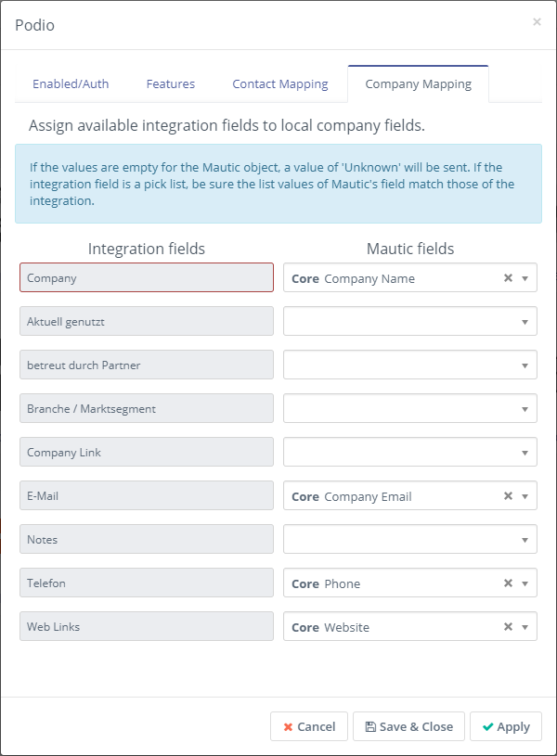Remove the Company Email mapping

pyautogui.click(x=508, y=496)
